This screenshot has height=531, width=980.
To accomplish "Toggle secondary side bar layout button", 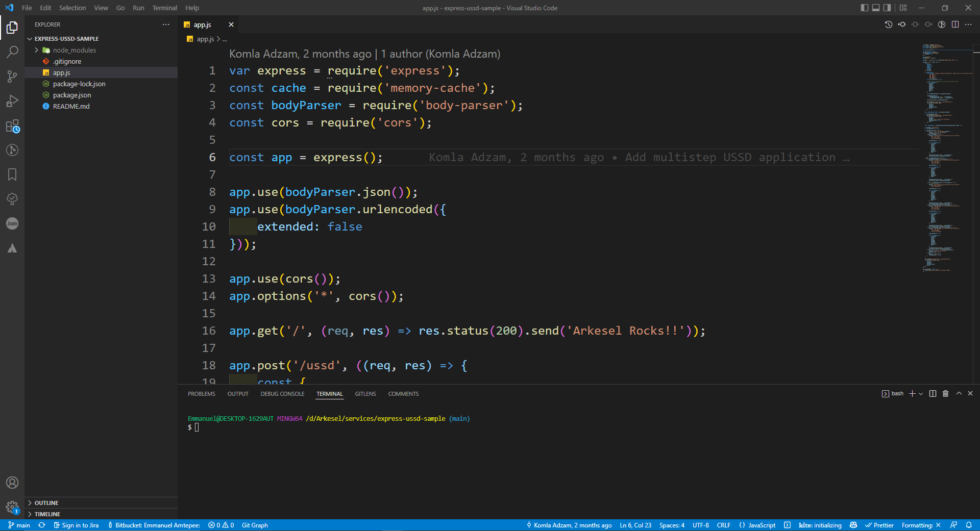I will [x=887, y=8].
